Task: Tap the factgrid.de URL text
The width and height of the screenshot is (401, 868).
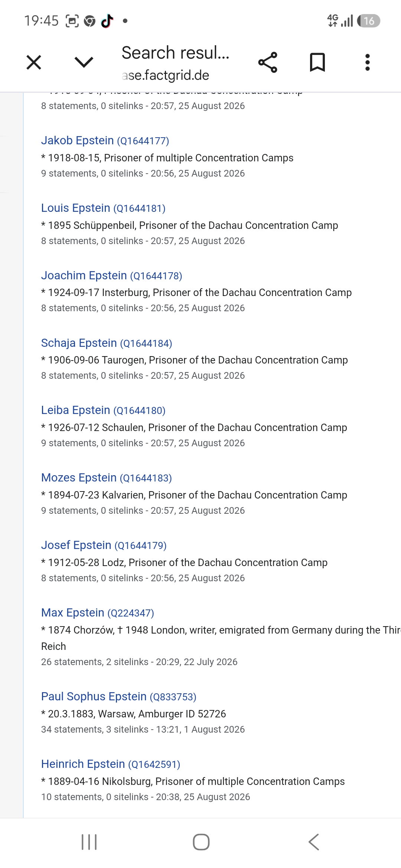Action: (166, 75)
